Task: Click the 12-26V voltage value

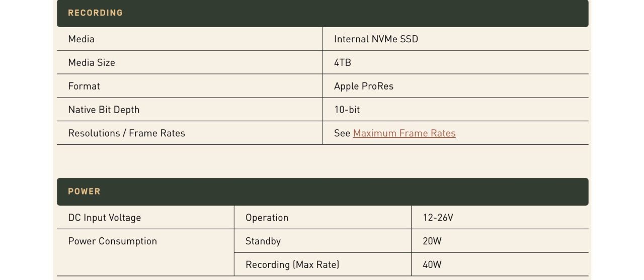Action: tap(438, 218)
